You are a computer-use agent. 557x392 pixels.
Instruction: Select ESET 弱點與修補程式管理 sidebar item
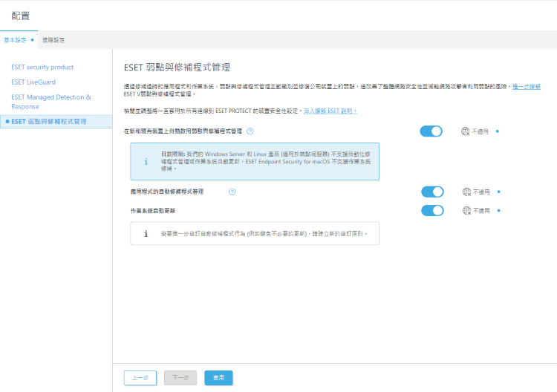[x=49, y=120]
